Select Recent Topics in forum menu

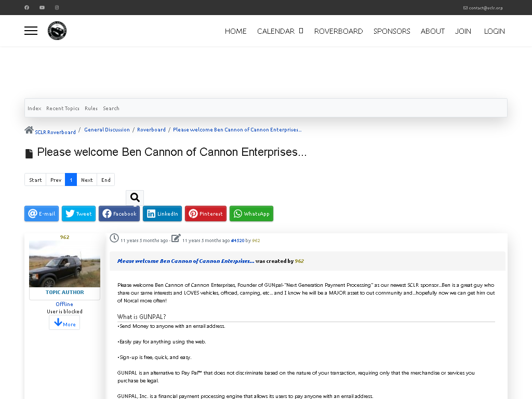pyautogui.click(x=63, y=108)
